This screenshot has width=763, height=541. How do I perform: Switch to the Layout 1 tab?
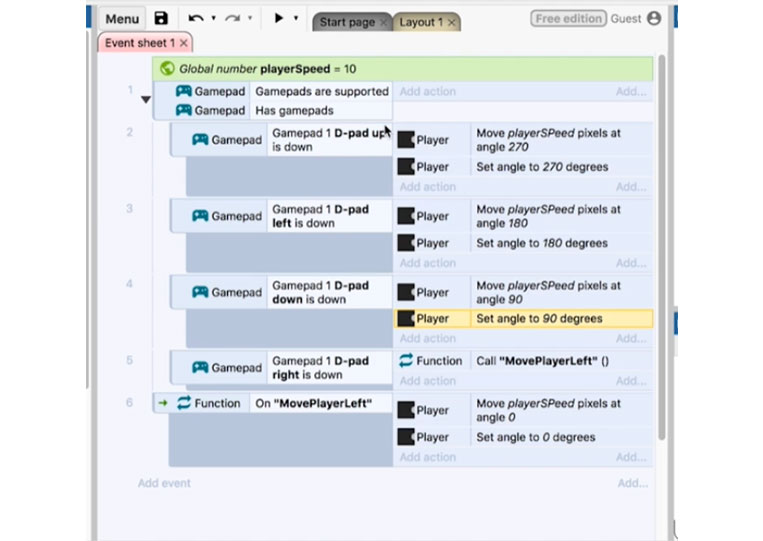(421, 22)
